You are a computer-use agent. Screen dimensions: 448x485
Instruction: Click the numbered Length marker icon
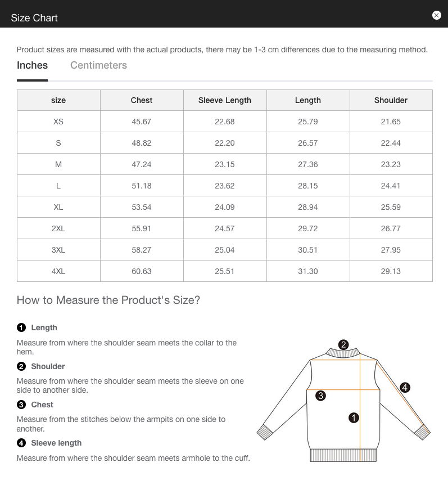[x=21, y=327]
